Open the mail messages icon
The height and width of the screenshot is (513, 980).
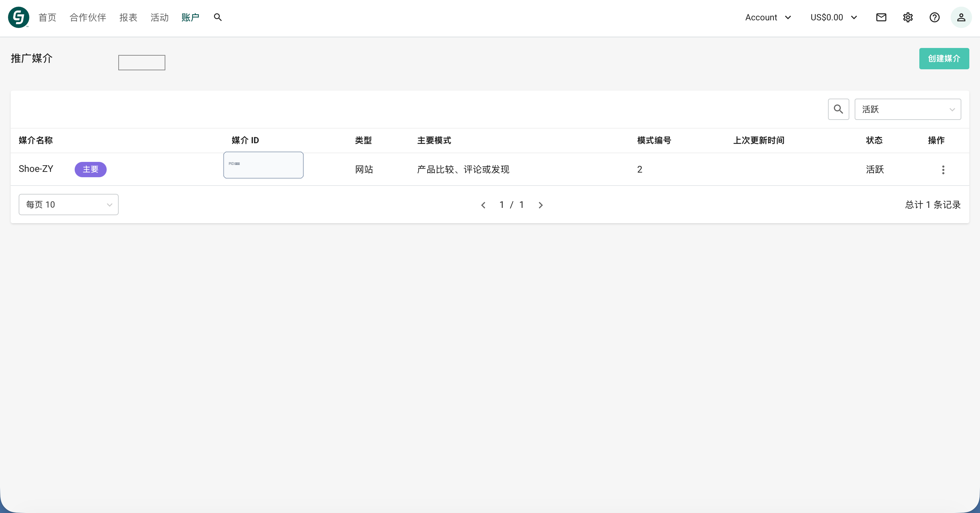pos(881,18)
